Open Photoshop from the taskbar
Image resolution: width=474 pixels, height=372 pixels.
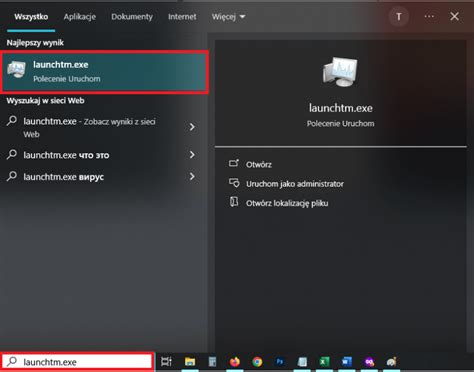click(x=279, y=362)
